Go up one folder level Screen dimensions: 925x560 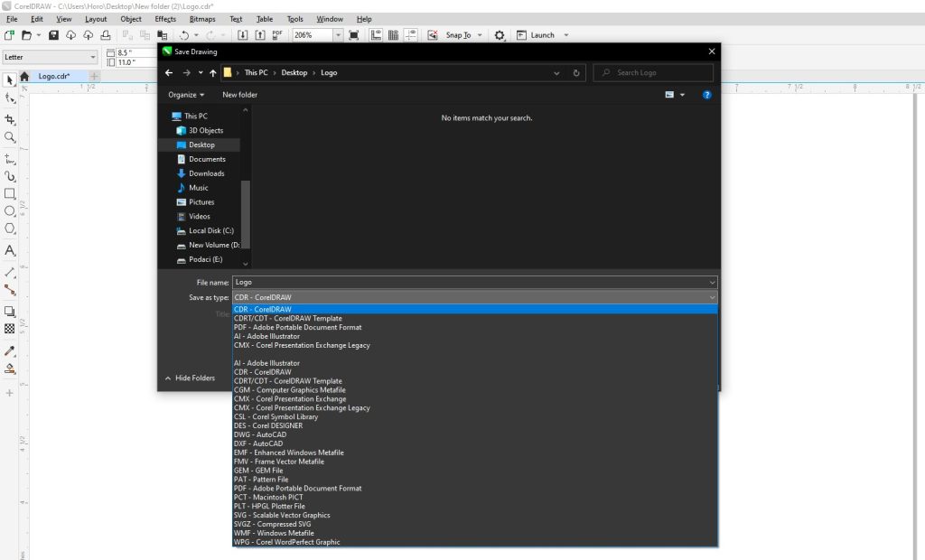tap(213, 72)
